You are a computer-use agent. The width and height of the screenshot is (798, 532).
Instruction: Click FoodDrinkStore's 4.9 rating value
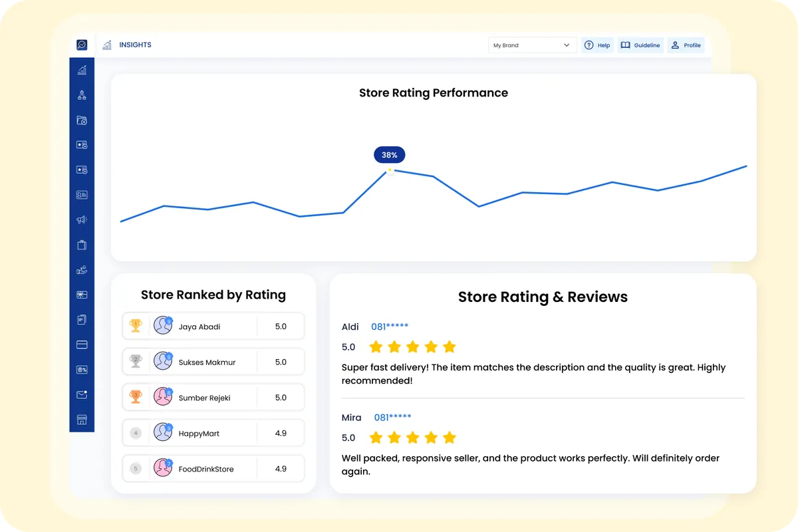coord(281,469)
